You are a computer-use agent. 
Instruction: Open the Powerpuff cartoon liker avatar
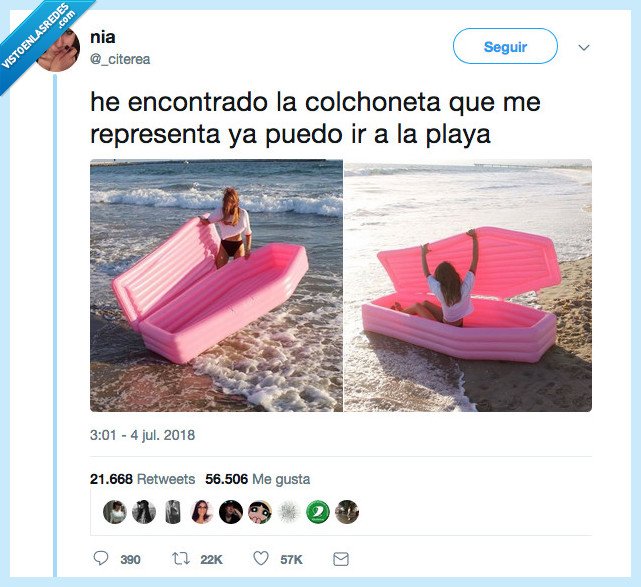click(x=260, y=512)
